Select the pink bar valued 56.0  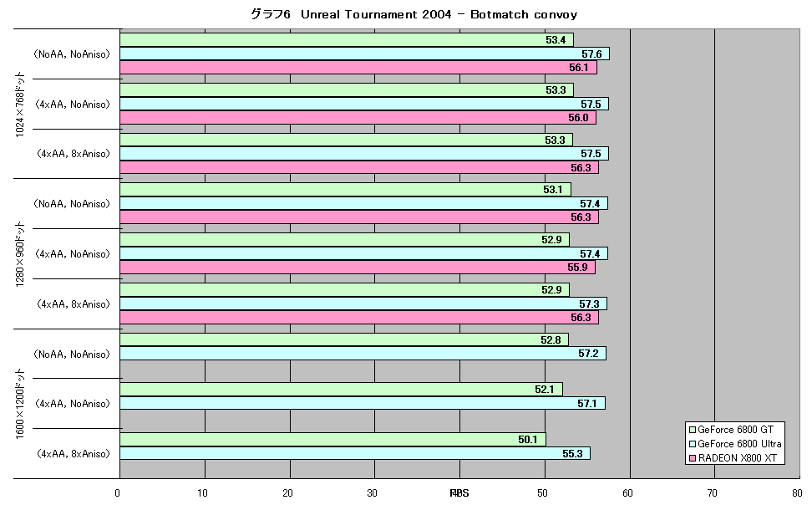point(358,118)
